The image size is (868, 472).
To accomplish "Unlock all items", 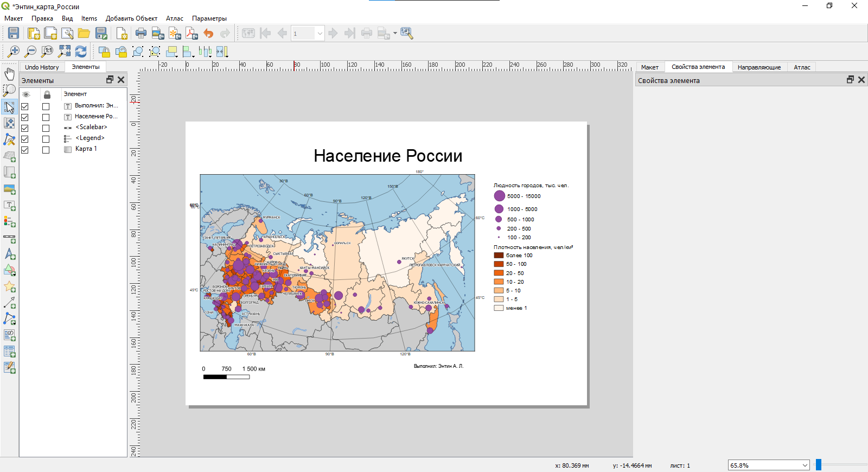I will pyautogui.click(x=121, y=52).
